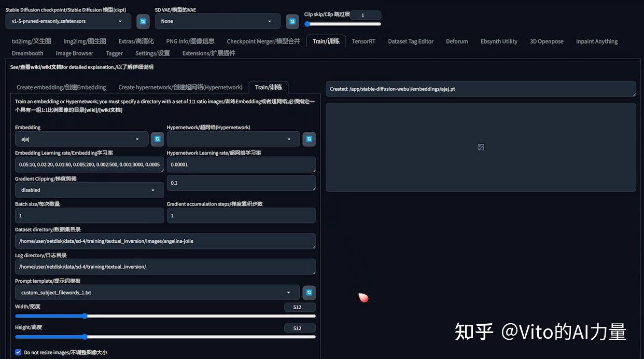Open the Gradient Clipping dropdown
Viewport: 644px width, 359px height.
pyautogui.click(x=89, y=190)
